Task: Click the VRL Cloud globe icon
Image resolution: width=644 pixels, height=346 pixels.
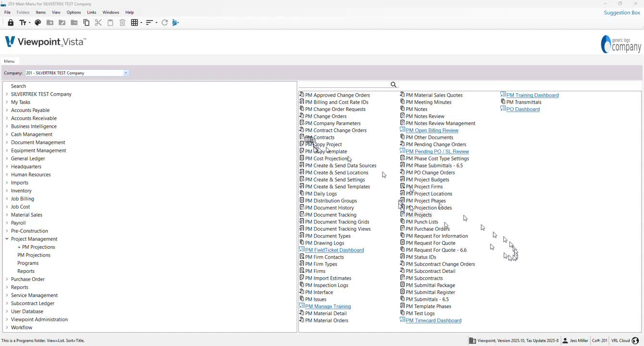Action: point(635,341)
